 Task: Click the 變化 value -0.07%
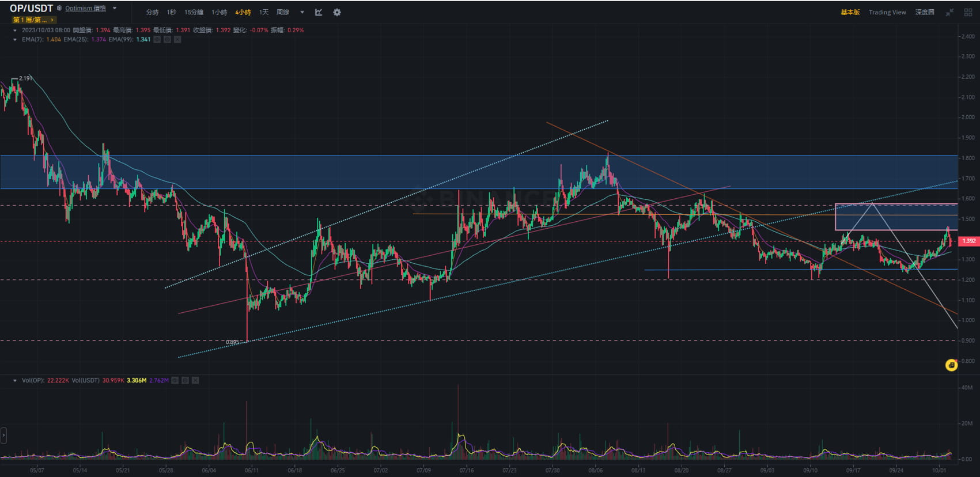tap(259, 30)
